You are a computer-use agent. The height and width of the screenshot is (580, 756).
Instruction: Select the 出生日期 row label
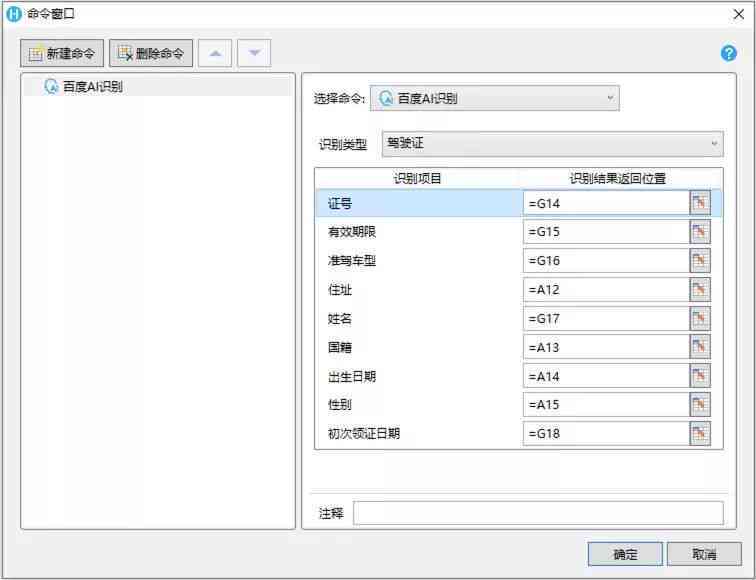[x=352, y=376]
